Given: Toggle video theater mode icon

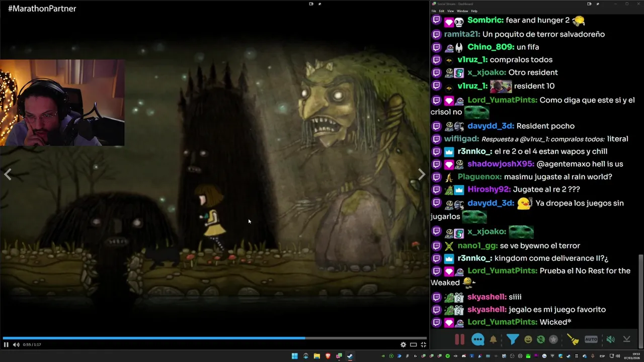Looking at the screenshot, I should 413,344.
